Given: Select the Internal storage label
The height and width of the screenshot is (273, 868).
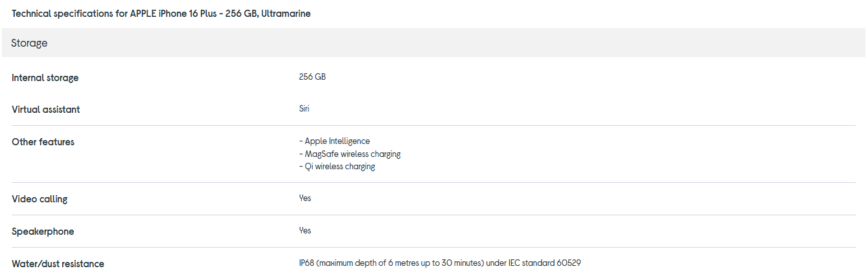Looking at the screenshot, I should [x=45, y=78].
